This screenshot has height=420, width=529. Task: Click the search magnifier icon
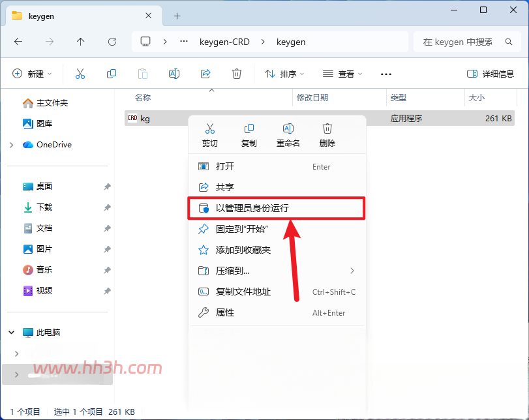pos(509,42)
